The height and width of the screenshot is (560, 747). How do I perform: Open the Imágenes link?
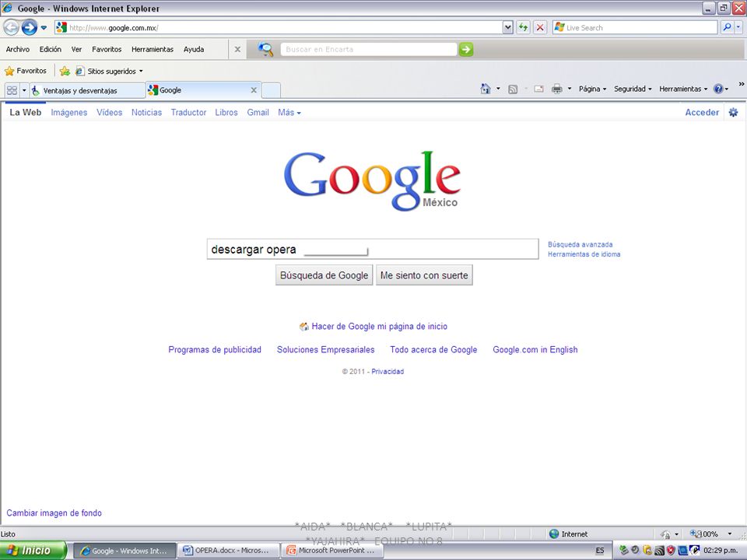(69, 112)
